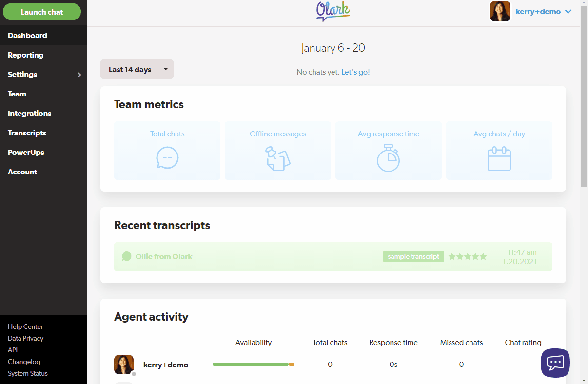588x384 pixels.
Task: Select Integrations from the sidebar
Action: point(29,114)
